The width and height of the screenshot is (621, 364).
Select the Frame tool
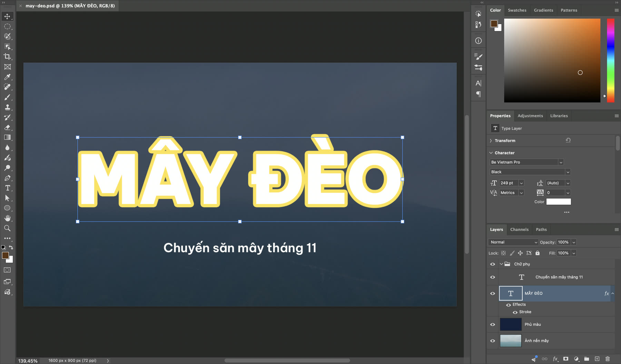click(x=7, y=67)
